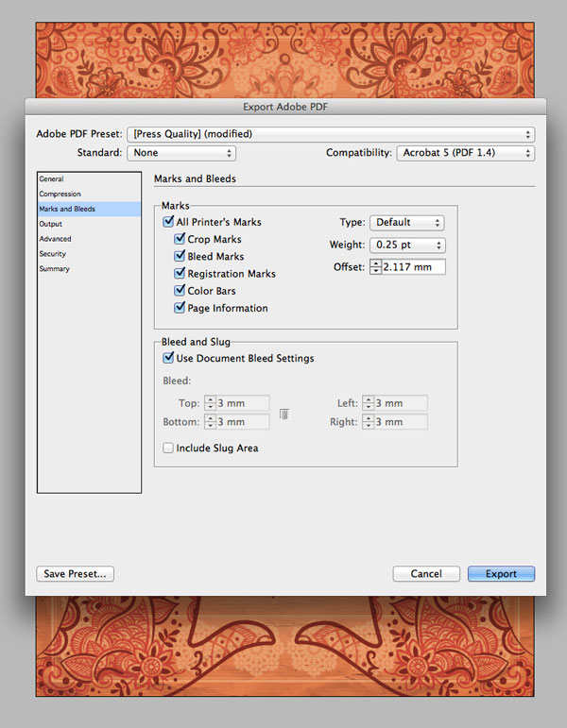Viewport: 567px width, 728px height.
Task: Click the Save Preset button
Action: [x=76, y=573]
